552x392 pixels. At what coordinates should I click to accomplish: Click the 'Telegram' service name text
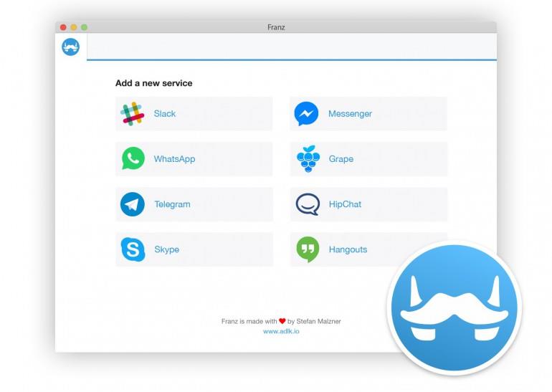[172, 204]
